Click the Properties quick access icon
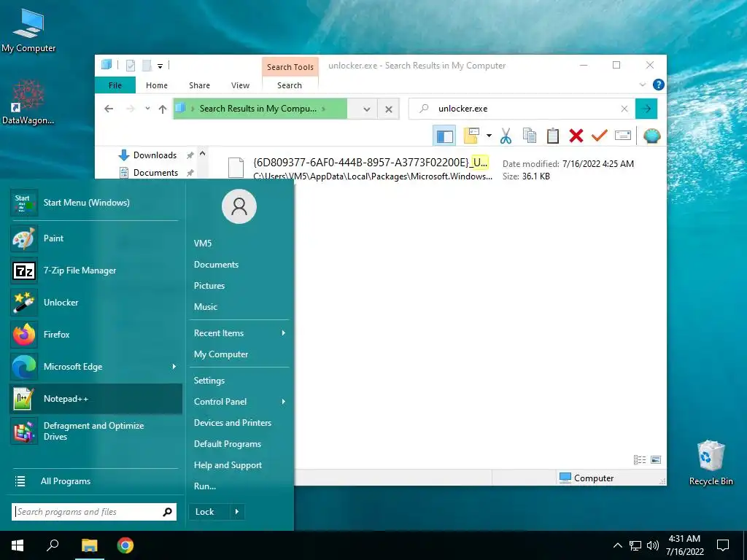Screen dimensions: 747x560 (x=130, y=66)
